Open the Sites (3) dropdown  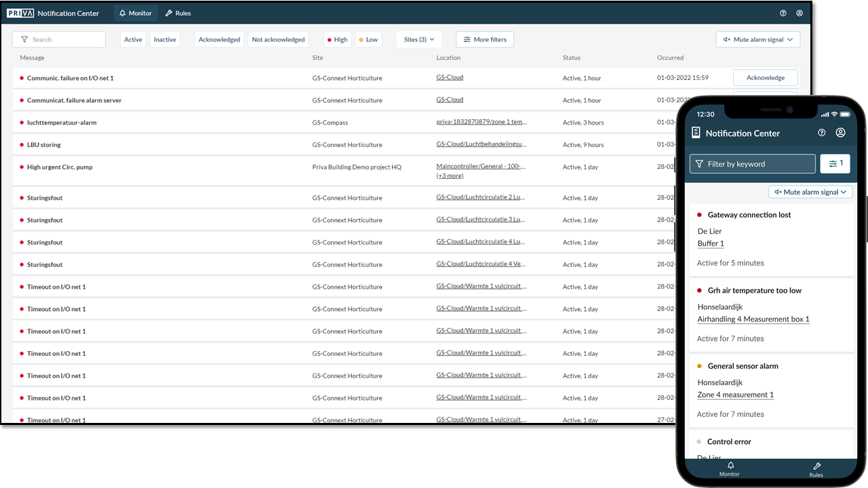(419, 39)
